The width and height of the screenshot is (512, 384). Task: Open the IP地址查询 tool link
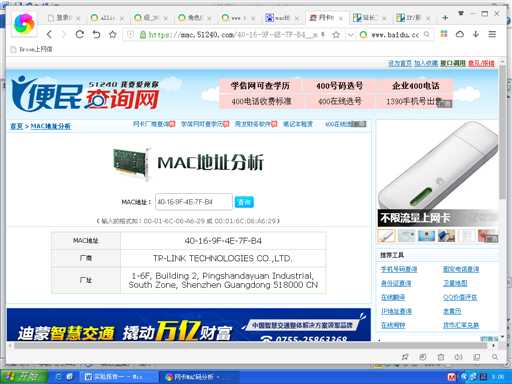[x=396, y=311]
